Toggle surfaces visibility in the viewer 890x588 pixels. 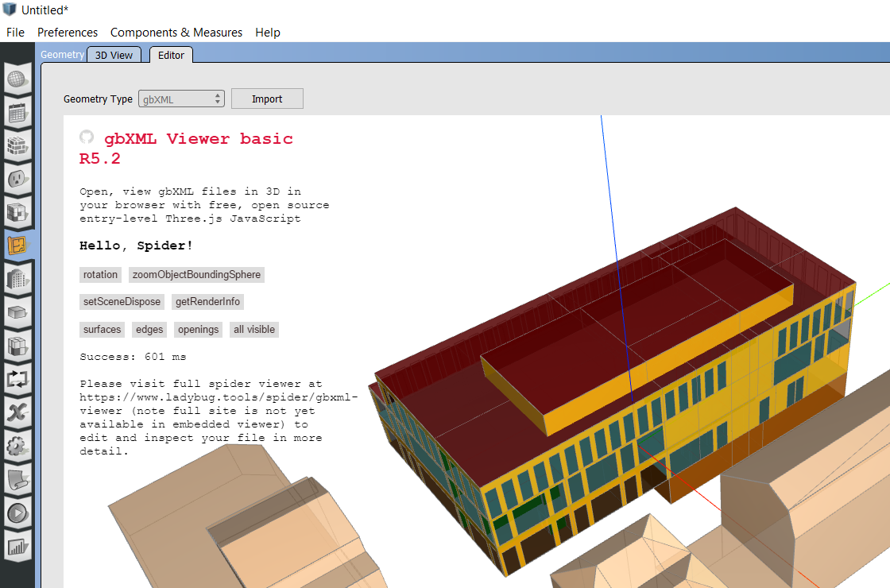point(103,330)
